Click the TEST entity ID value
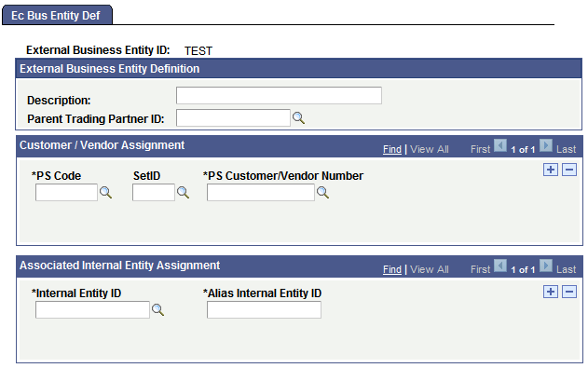 [x=198, y=50]
